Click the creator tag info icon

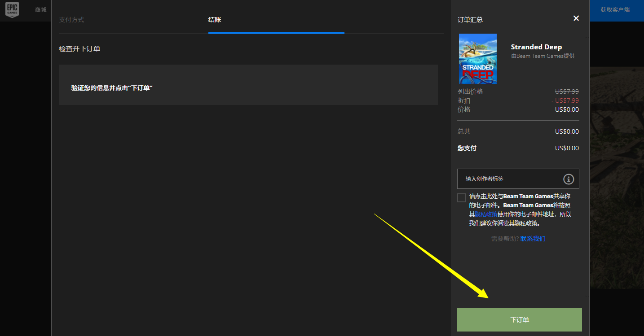(569, 179)
